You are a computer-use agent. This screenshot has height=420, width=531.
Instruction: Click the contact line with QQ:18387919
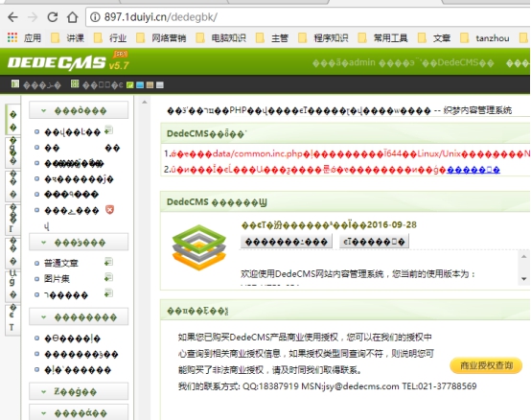327,386
